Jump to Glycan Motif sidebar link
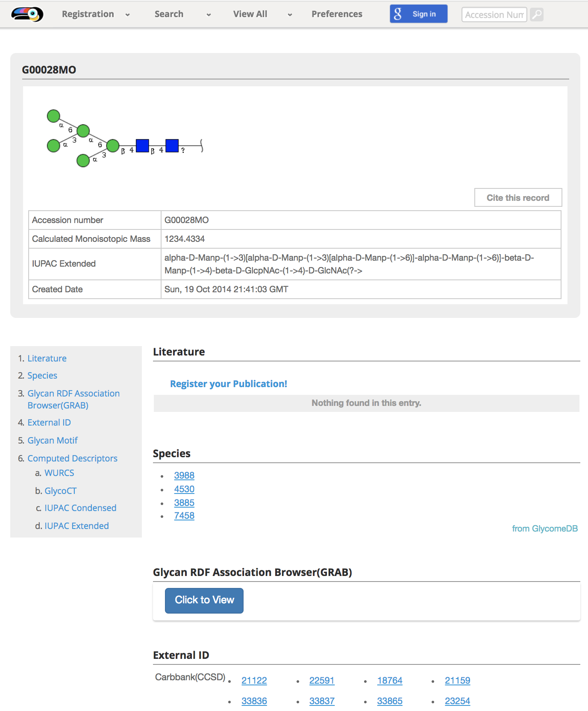 coord(53,441)
